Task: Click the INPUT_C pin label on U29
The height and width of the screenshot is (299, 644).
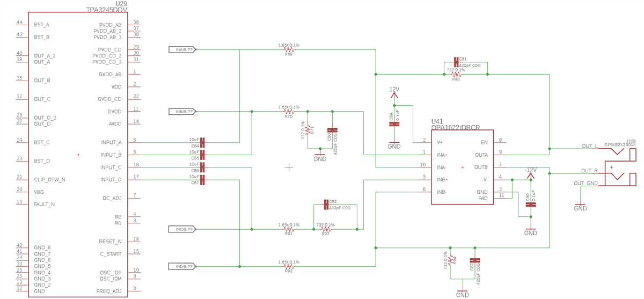Action: [x=111, y=167]
